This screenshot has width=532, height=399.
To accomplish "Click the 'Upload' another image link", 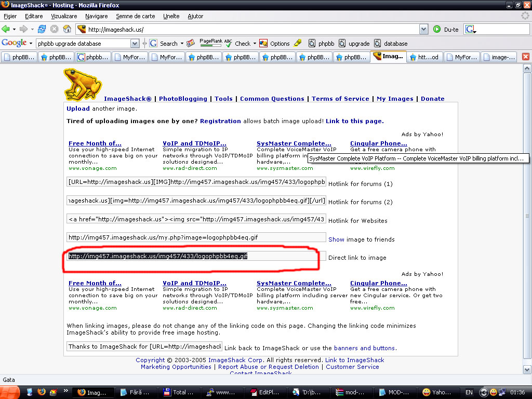I will (x=78, y=109).
